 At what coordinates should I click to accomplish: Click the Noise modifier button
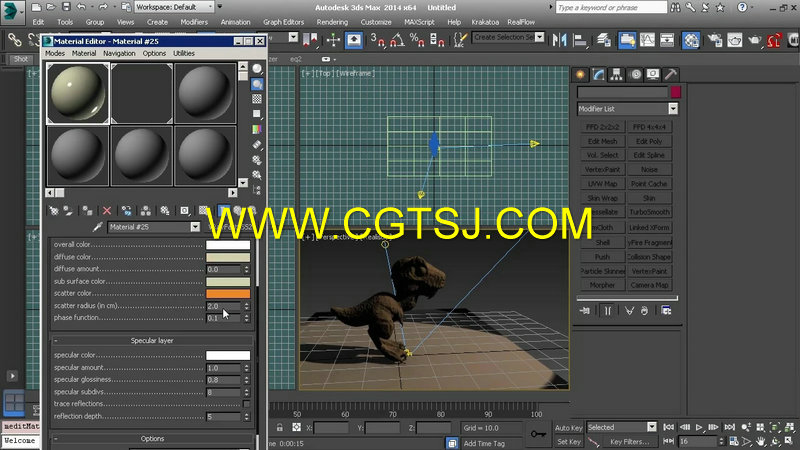pos(649,169)
